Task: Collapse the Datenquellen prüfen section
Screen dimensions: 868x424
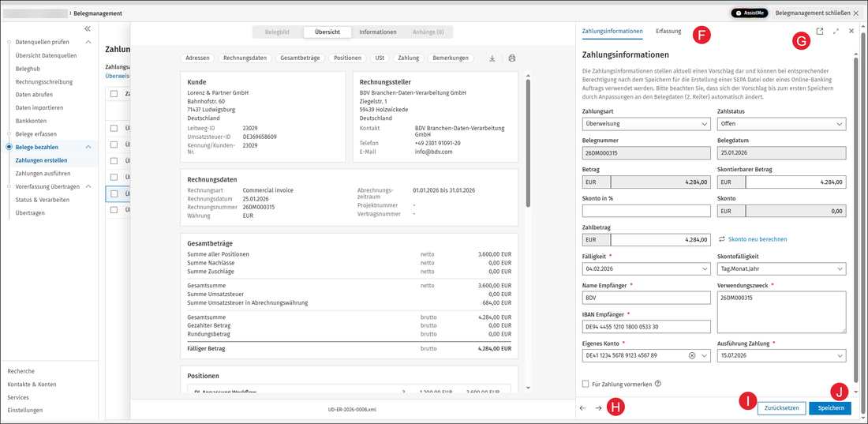Action: tap(88, 42)
